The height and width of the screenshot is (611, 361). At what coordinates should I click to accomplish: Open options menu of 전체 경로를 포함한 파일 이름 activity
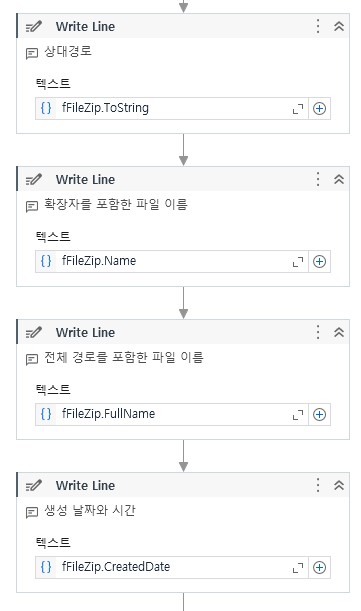[x=318, y=332]
